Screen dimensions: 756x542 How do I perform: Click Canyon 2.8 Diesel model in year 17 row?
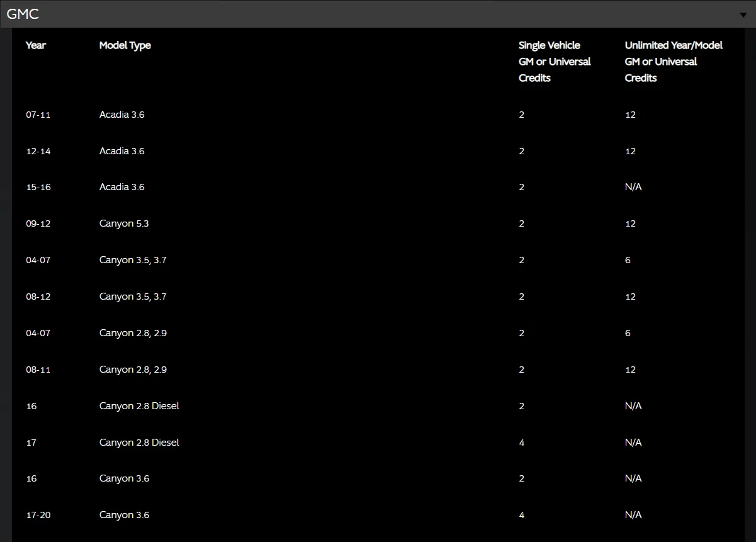pos(139,443)
